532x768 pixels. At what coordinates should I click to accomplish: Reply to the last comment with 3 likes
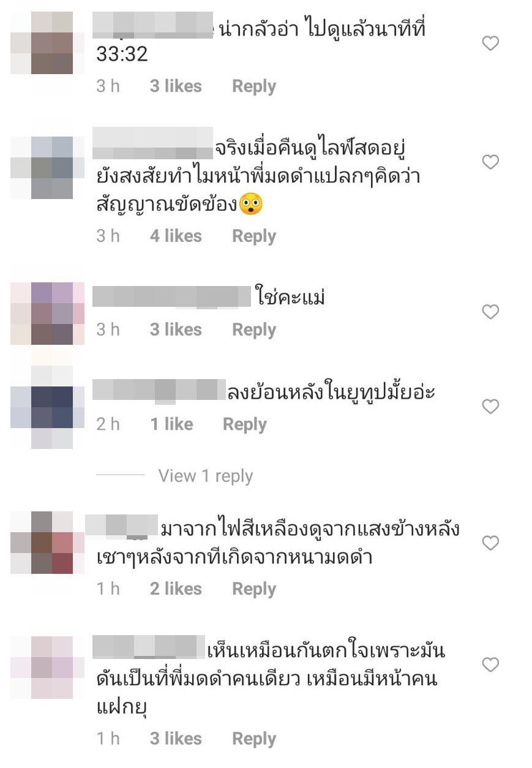coord(254,739)
